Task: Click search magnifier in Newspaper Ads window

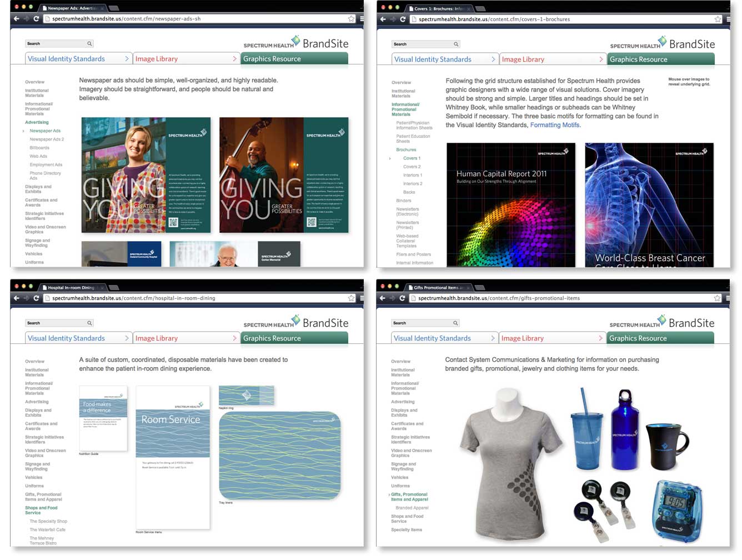Action: [x=89, y=43]
